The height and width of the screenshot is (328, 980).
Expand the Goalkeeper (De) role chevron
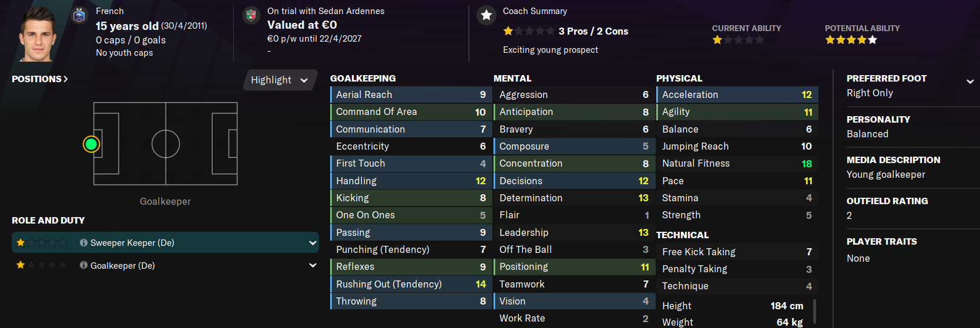tap(312, 266)
